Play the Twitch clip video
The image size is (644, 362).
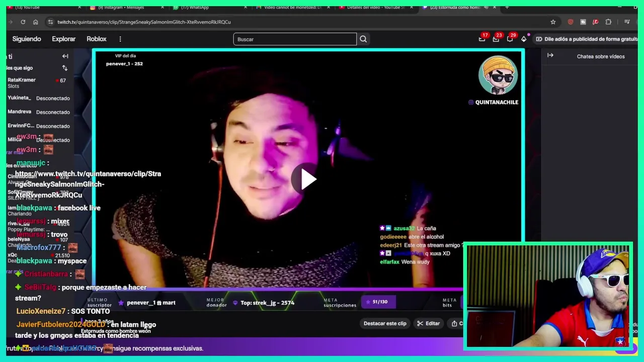click(308, 179)
